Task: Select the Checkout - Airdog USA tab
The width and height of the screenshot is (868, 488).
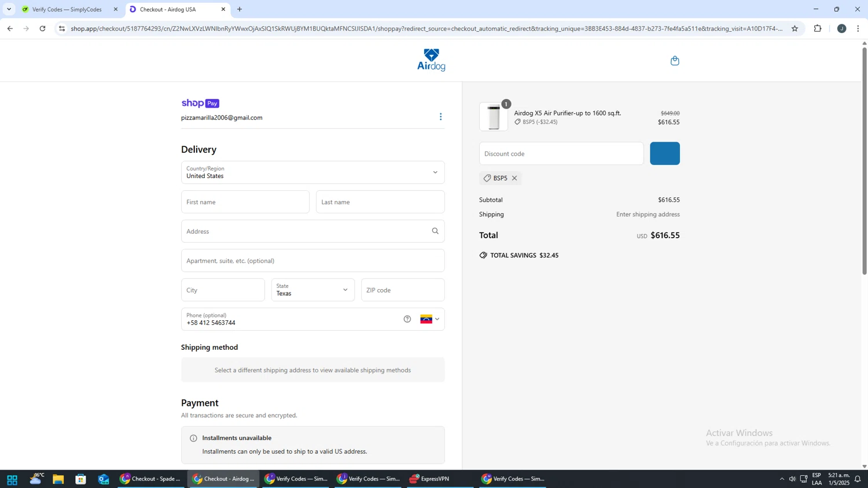Action: coord(168,9)
